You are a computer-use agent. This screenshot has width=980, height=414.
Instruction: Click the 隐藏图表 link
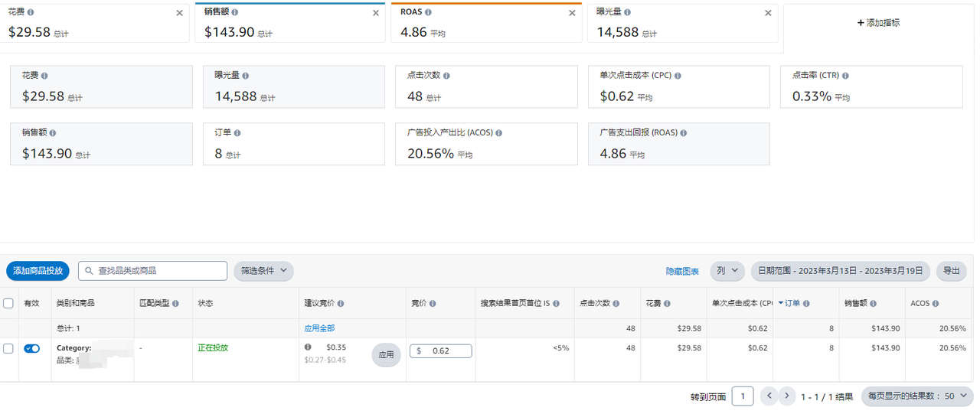[x=682, y=272]
